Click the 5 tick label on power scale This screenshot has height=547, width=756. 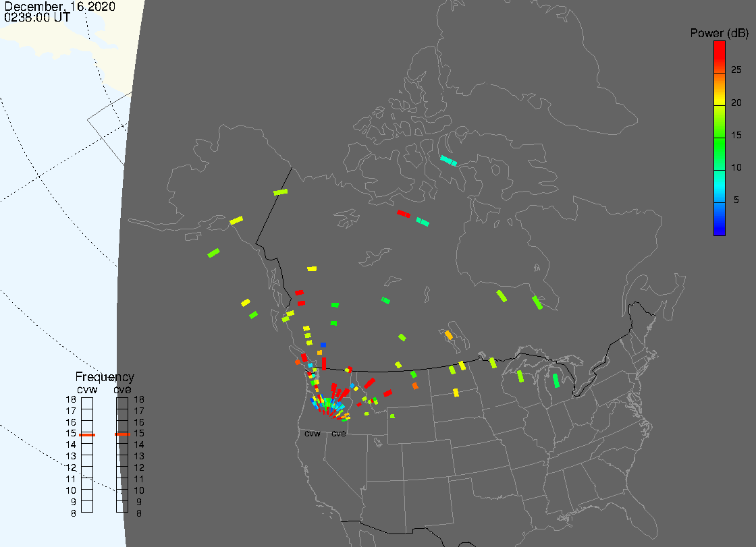point(736,200)
